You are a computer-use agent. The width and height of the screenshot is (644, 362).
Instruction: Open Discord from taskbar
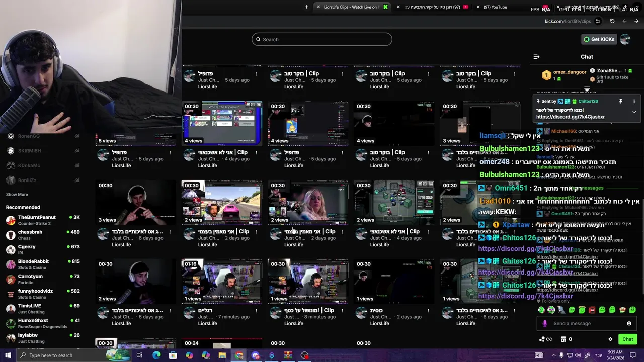click(x=255, y=355)
